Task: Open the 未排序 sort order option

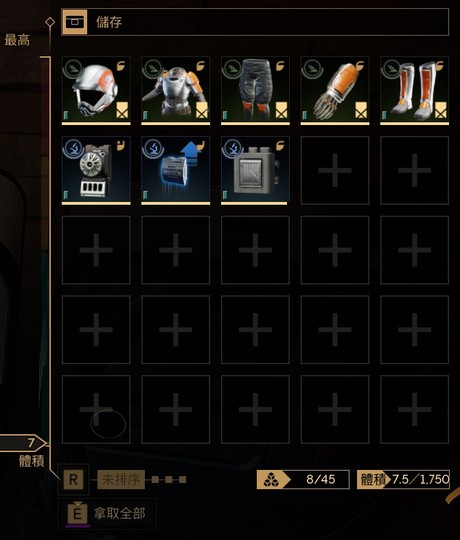Action: pyautogui.click(x=121, y=479)
